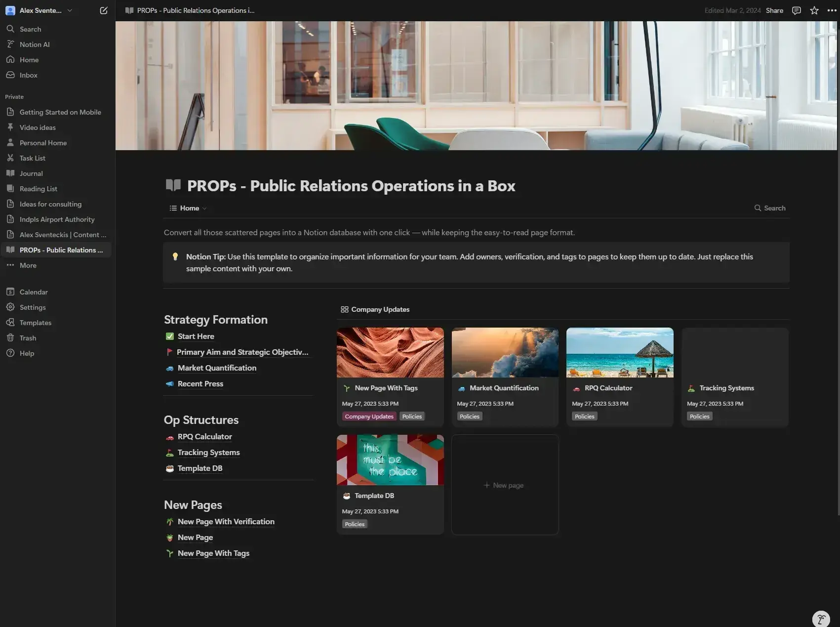Click the empty New page gallery card
Viewport: 840px width, 627px height.
[504, 485]
